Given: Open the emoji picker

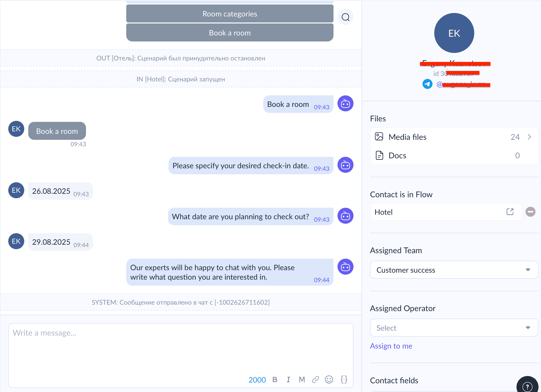Looking at the screenshot, I should 329,380.
